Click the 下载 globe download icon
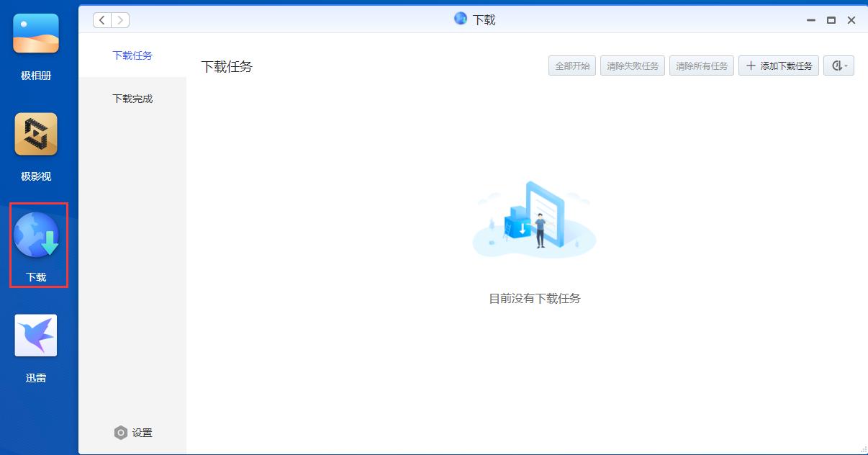The height and width of the screenshot is (455, 868). tap(36, 235)
